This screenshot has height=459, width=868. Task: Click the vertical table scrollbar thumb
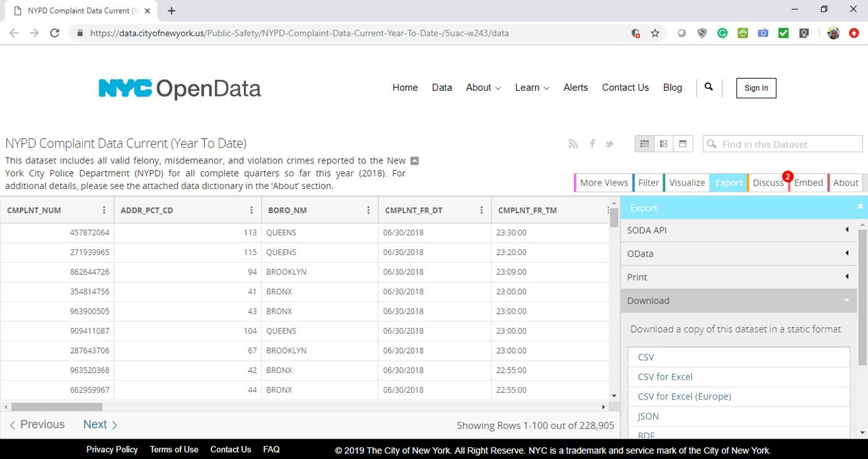click(614, 217)
